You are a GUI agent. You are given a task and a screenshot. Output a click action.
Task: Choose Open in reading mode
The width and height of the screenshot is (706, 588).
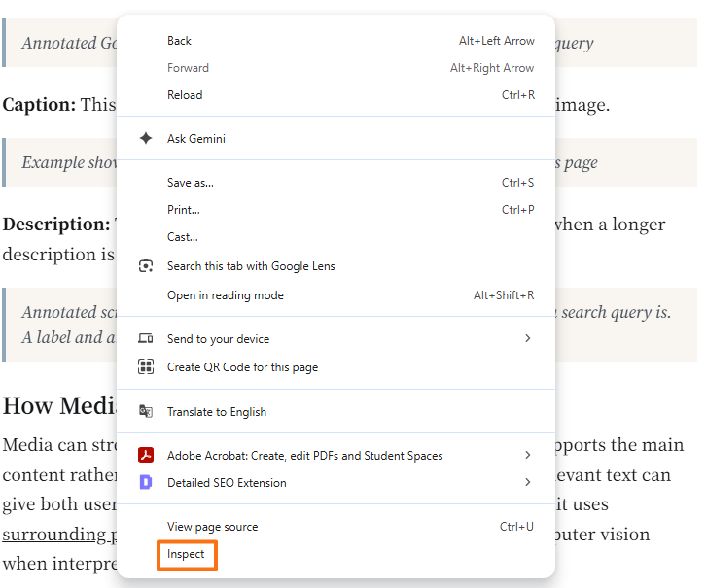pyautogui.click(x=335, y=295)
